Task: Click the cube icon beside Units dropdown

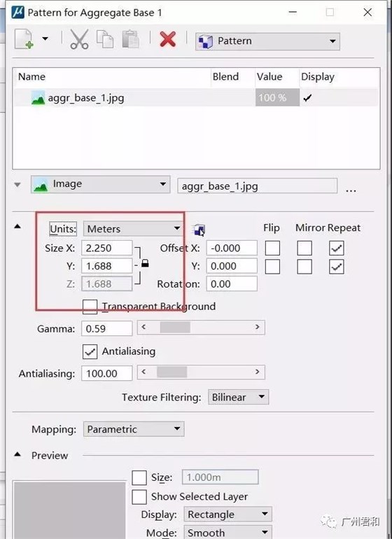Action: tap(199, 230)
